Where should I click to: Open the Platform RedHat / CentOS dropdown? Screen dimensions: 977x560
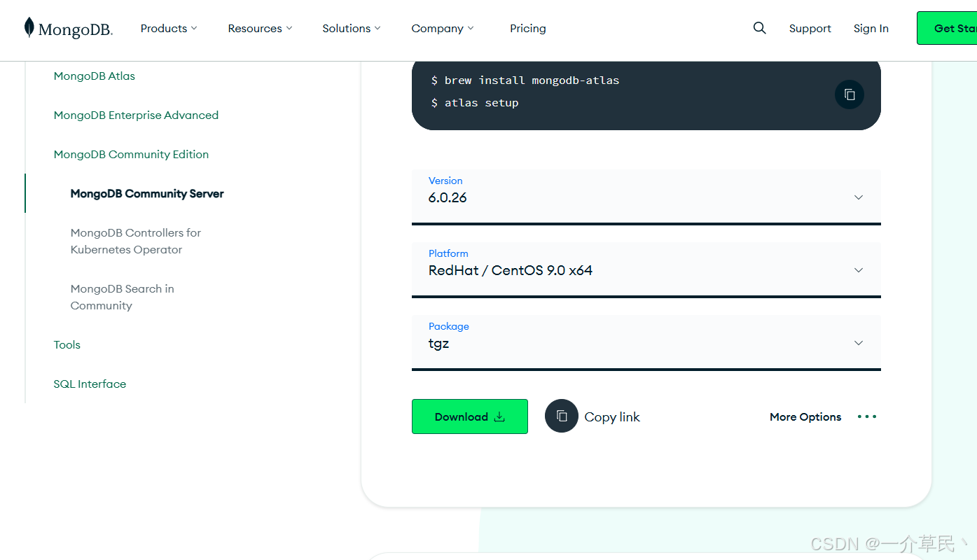[646, 269]
